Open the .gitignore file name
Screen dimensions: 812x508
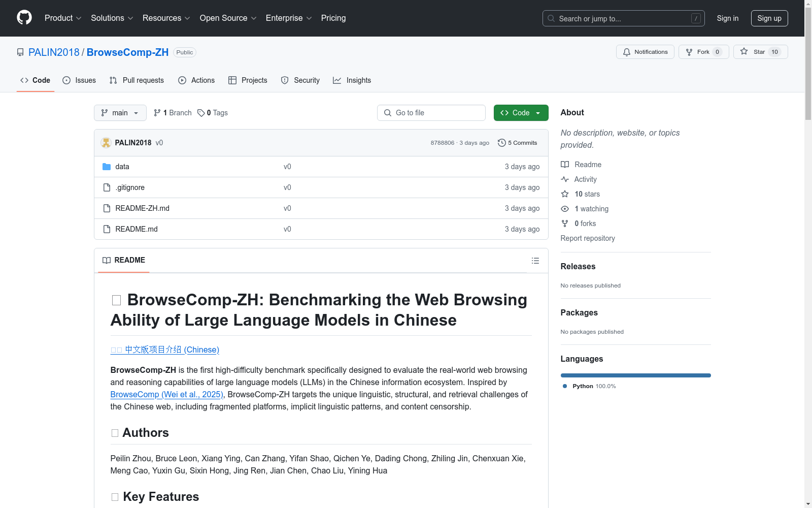[x=130, y=187]
